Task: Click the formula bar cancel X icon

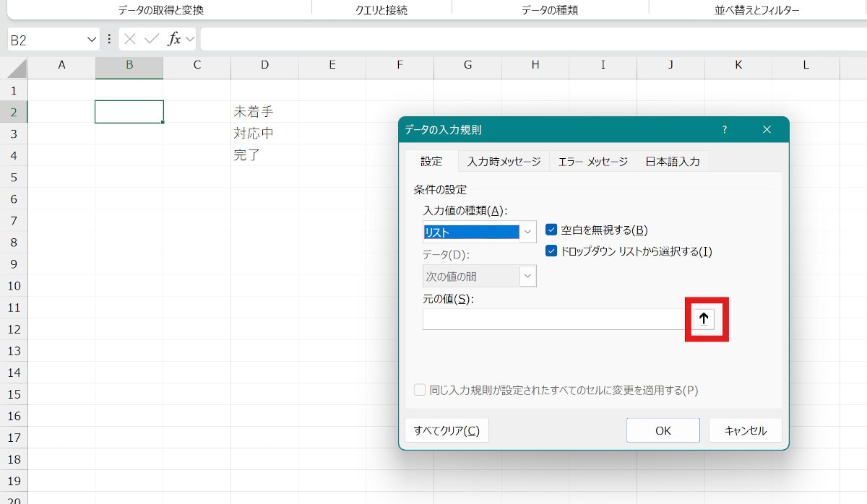Action: pos(130,39)
